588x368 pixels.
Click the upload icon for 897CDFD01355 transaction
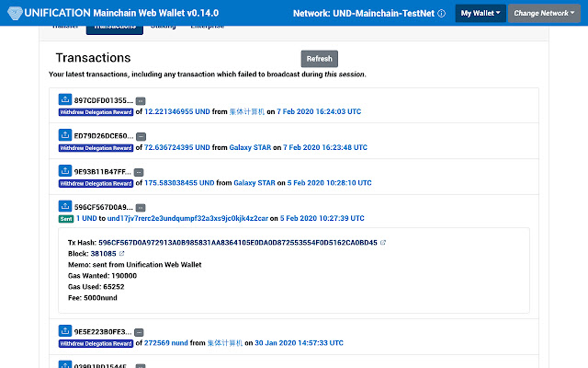(65, 99)
